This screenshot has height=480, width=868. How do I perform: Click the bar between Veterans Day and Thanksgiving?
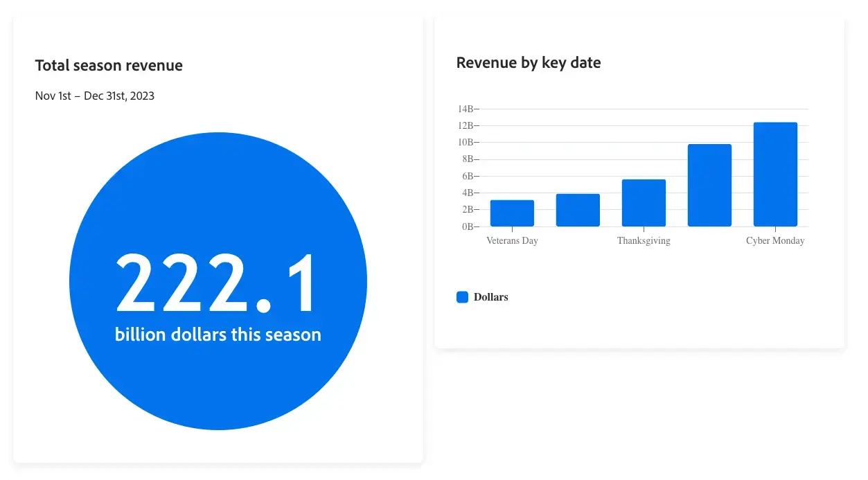click(x=578, y=209)
